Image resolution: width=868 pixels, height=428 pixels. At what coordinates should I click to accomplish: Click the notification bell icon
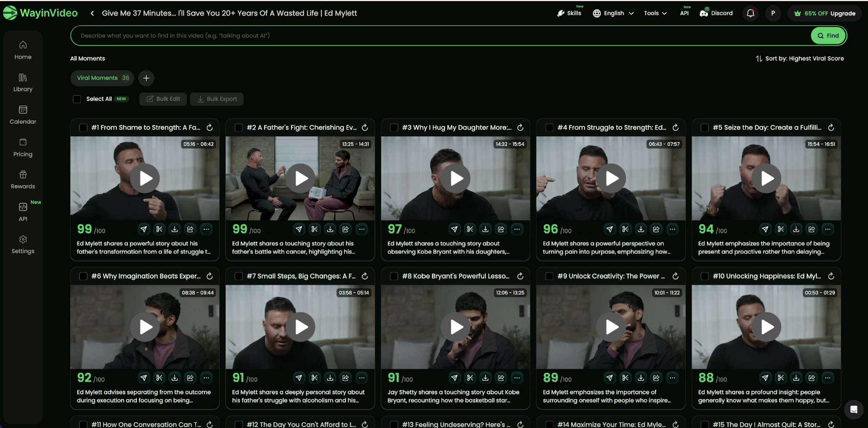(750, 13)
